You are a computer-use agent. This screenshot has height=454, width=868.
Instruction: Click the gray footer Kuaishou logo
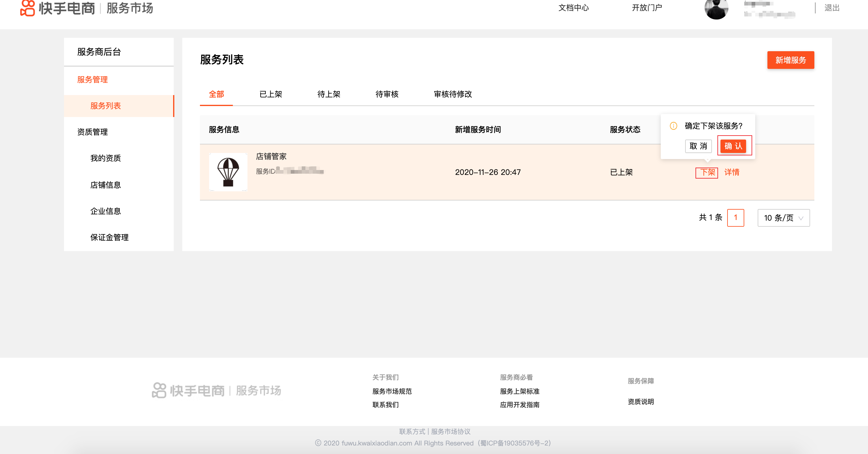click(x=216, y=391)
